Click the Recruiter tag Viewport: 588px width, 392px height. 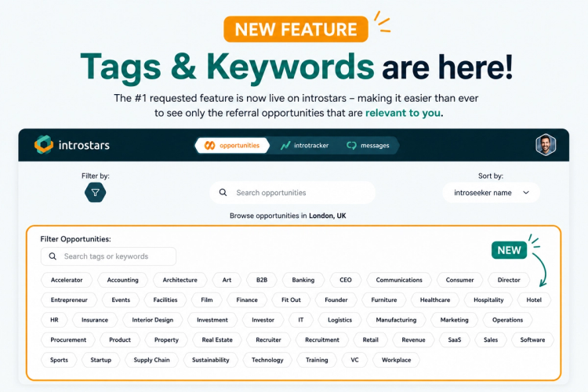[x=268, y=339]
